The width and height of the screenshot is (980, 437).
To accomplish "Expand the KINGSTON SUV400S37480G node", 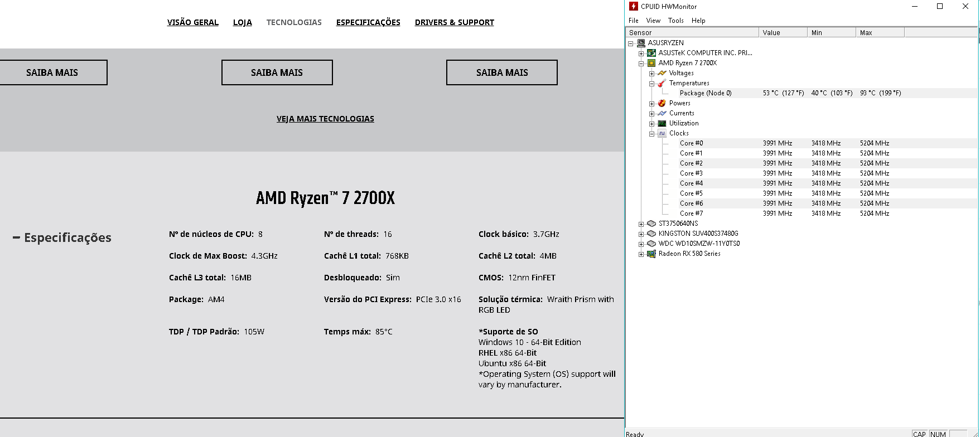I will (x=641, y=234).
